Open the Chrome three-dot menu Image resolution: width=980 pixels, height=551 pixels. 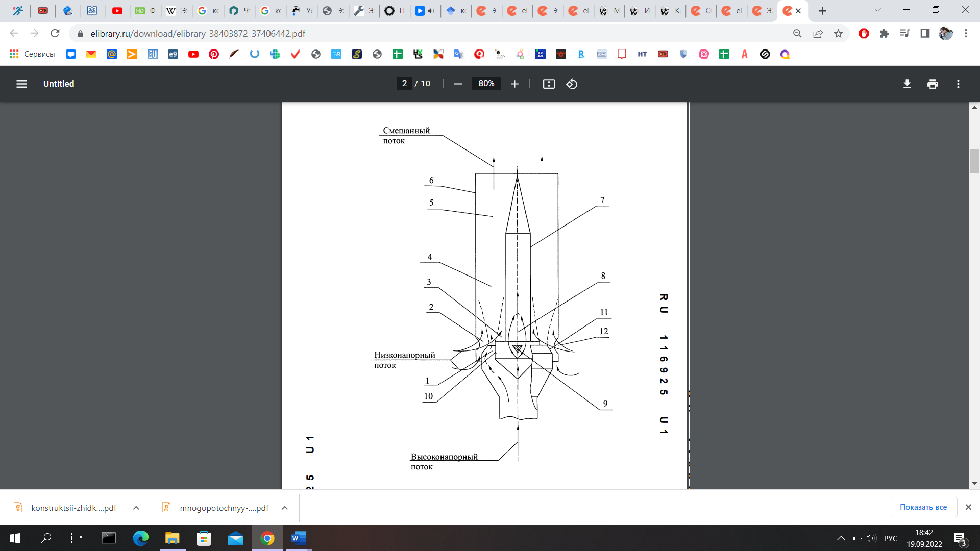click(966, 33)
